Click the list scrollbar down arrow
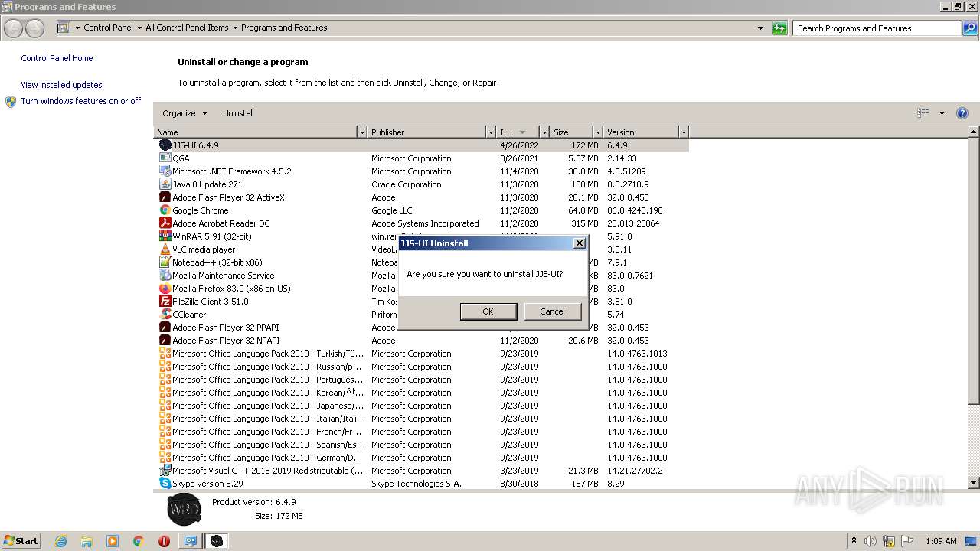 [x=974, y=483]
